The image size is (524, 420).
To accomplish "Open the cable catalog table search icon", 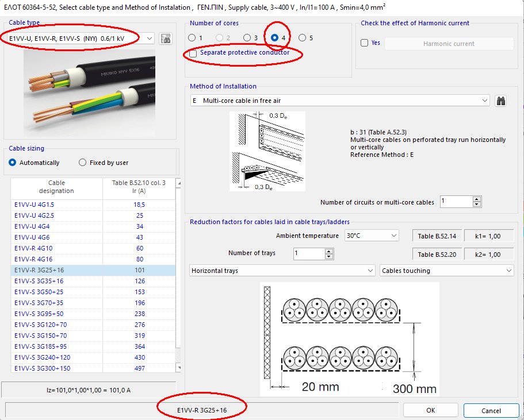I will [x=165, y=37].
